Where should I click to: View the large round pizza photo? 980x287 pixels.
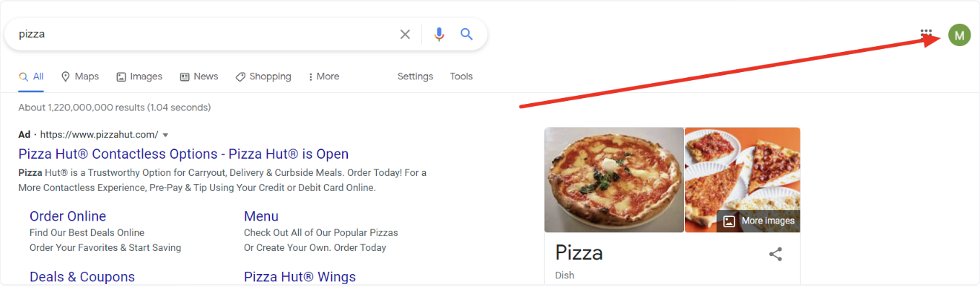(x=614, y=180)
